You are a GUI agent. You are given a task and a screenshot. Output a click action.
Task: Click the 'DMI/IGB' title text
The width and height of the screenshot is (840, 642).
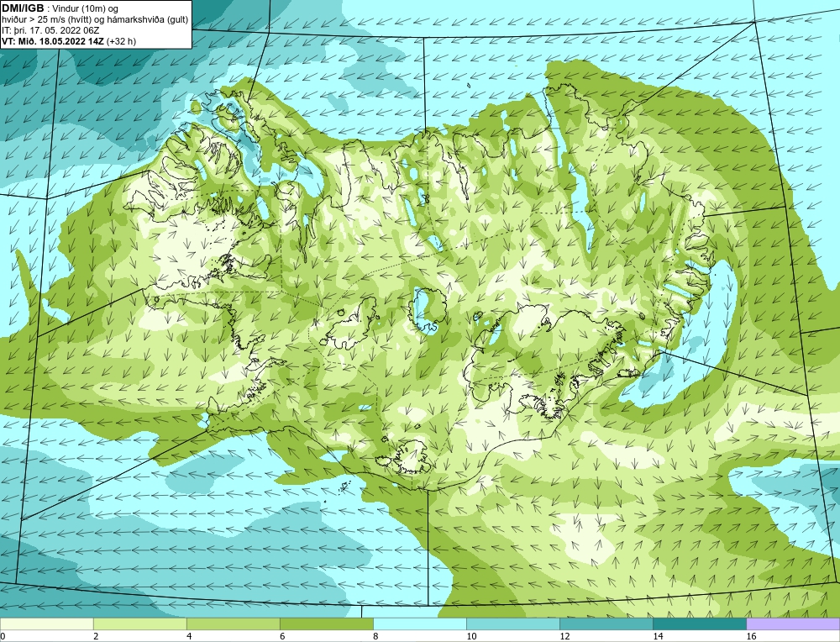[23, 8]
